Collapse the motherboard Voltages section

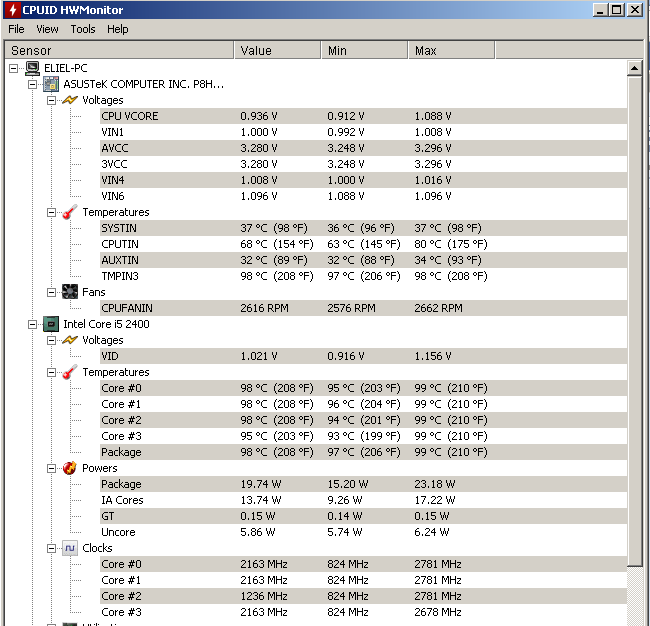click(51, 100)
